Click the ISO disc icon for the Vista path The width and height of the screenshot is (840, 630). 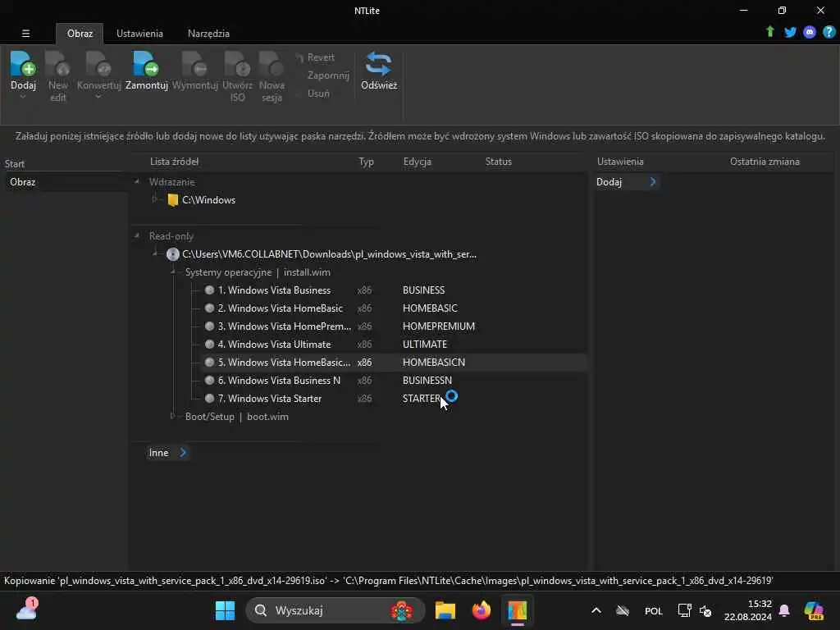pyautogui.click(x=172, y=254)
